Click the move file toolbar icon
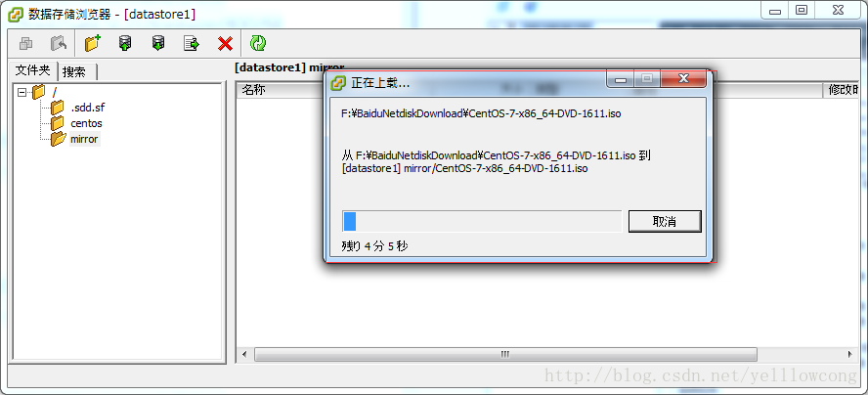 point(192,43)
